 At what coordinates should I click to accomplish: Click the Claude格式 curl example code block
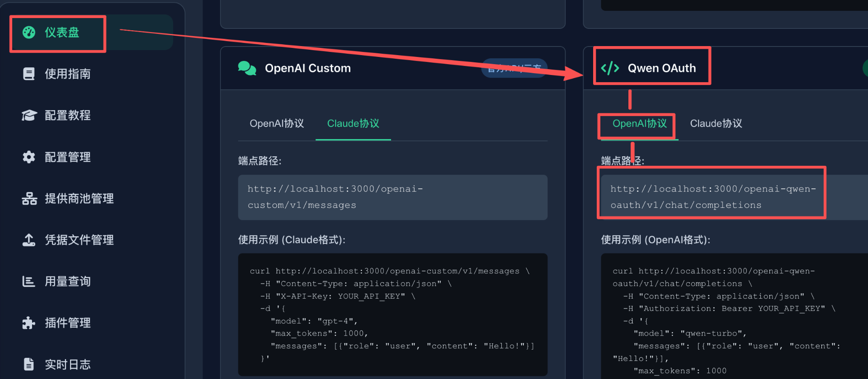click(x=392, y=314)
